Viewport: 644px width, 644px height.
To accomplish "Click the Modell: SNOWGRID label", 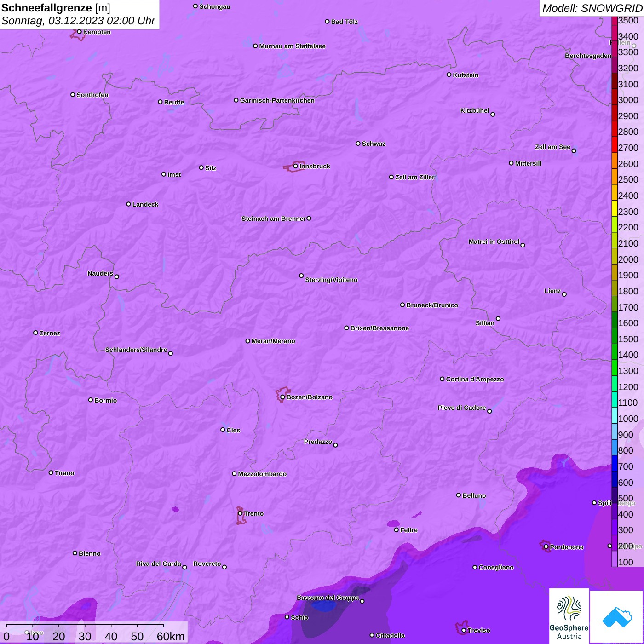I will click(592, 8).
